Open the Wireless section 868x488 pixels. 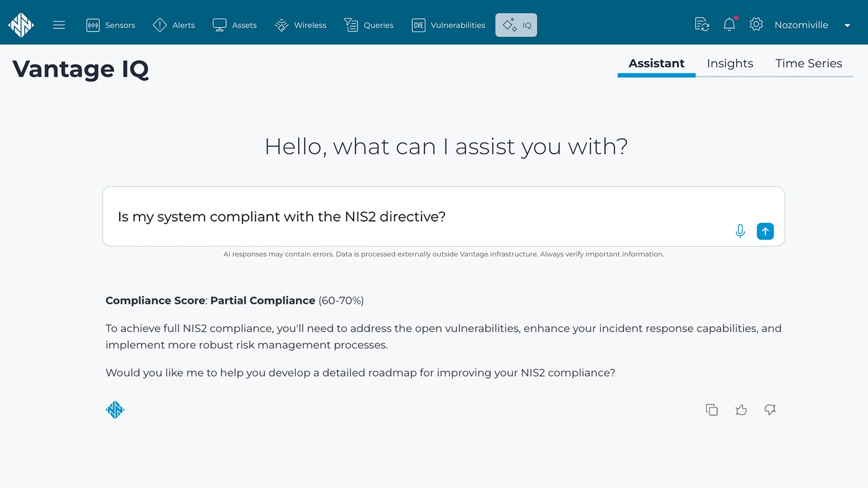click(x=301, y=25)
